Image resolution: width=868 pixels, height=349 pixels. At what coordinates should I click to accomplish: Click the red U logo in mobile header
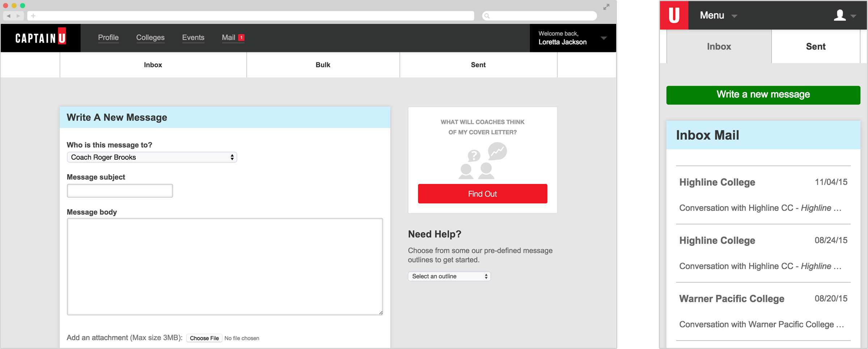[674, 15]
